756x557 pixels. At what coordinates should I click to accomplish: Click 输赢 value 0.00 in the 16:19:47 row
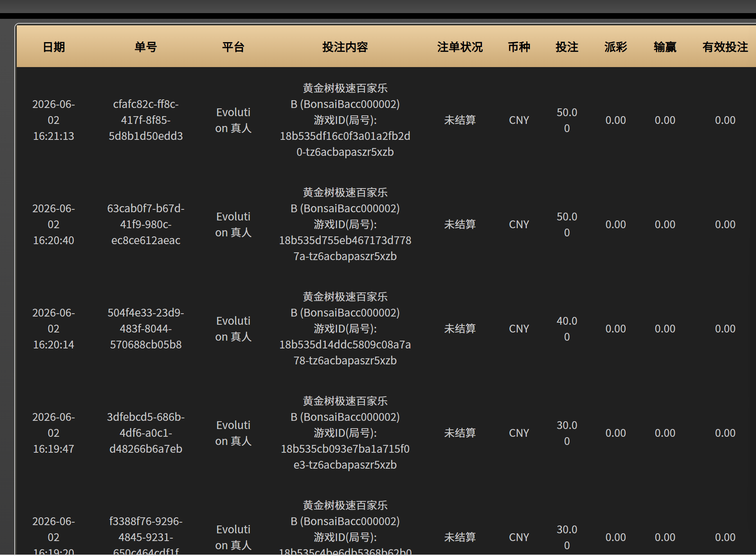665,433
